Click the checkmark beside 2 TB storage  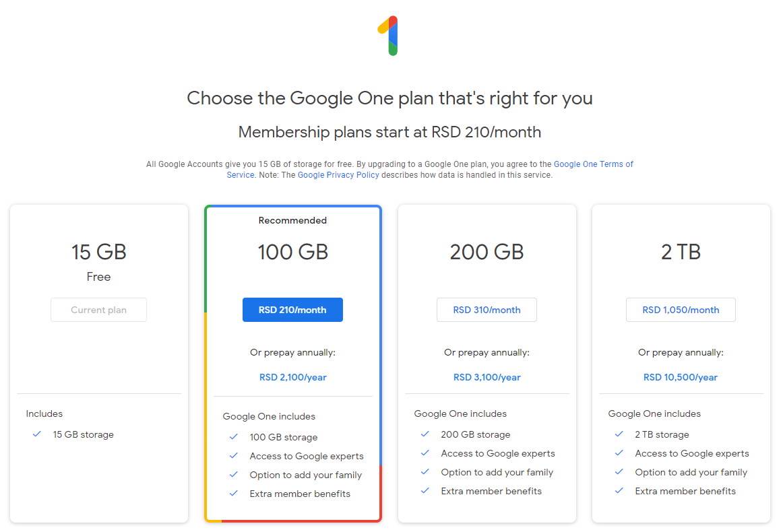[x=619, y=434]
